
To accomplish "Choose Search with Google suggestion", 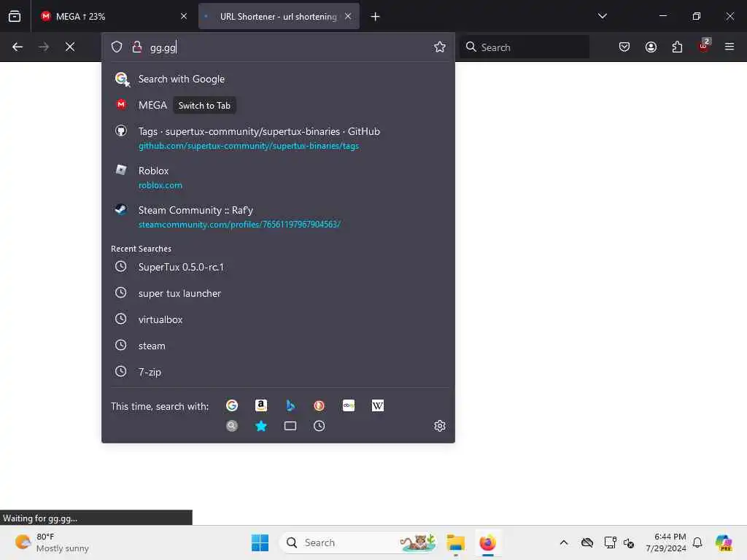I will pyautogui.click(x=278, y=79).
